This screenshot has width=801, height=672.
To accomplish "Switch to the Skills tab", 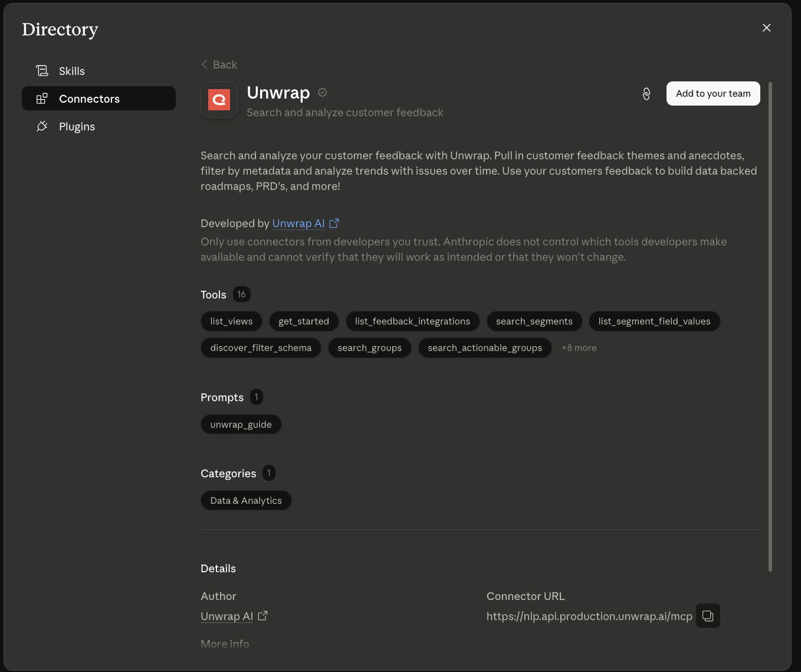I will [99, 71].
